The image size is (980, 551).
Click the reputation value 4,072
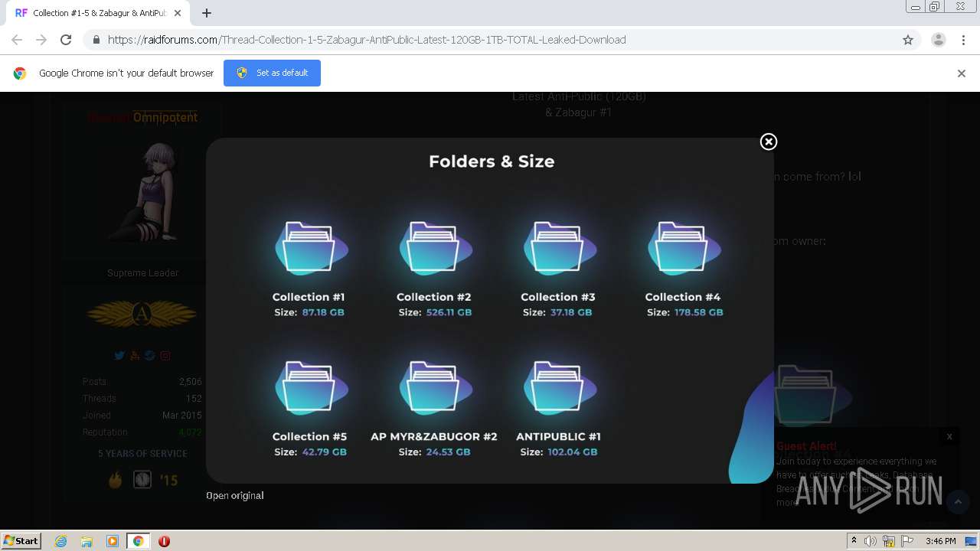(190, 432)
